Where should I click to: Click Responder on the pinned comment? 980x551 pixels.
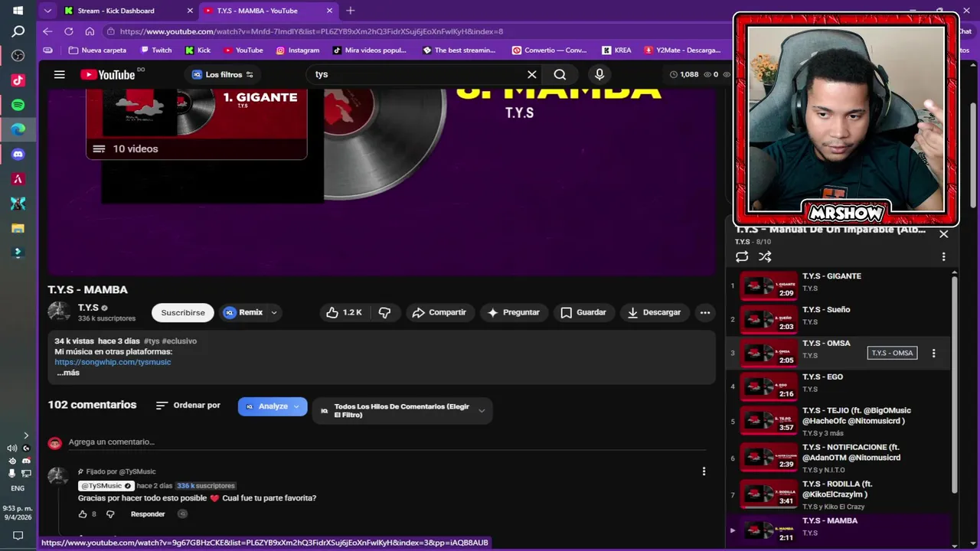click(148, 514)
